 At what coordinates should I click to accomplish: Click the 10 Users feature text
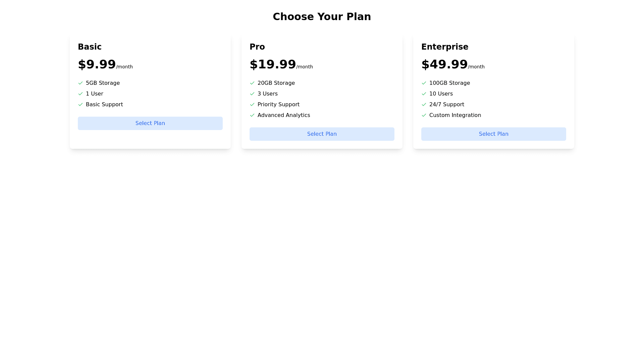click(441, 94)
